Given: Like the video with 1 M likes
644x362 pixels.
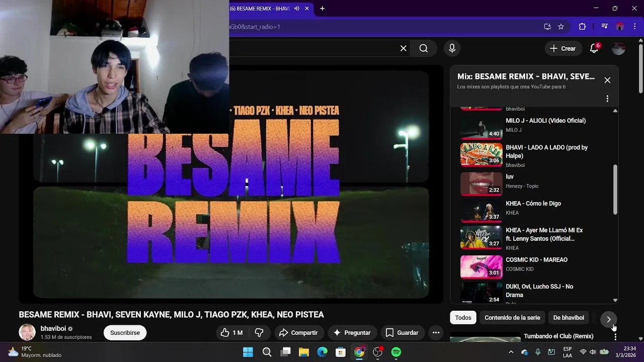Looking at the screenshot, I should coord(231,333).
